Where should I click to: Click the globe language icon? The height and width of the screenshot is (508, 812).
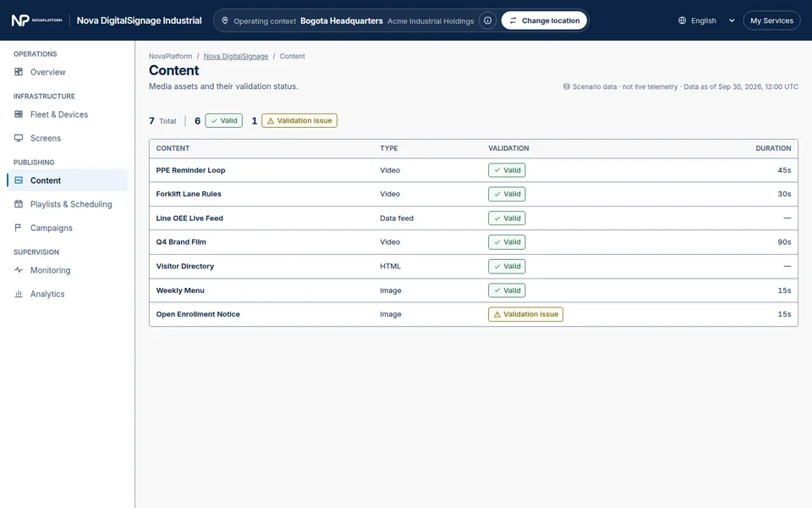point(682,20)
